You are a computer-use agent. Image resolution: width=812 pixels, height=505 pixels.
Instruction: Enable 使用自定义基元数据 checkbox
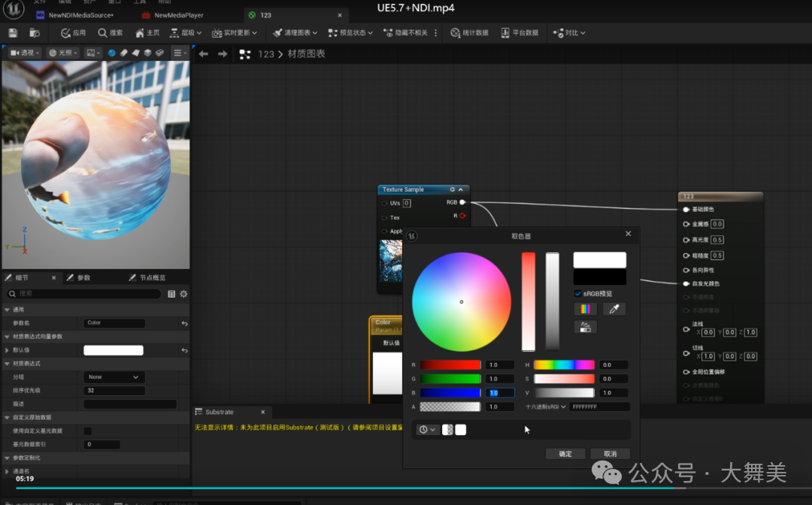pyautogui.click(x=88, y=431)
